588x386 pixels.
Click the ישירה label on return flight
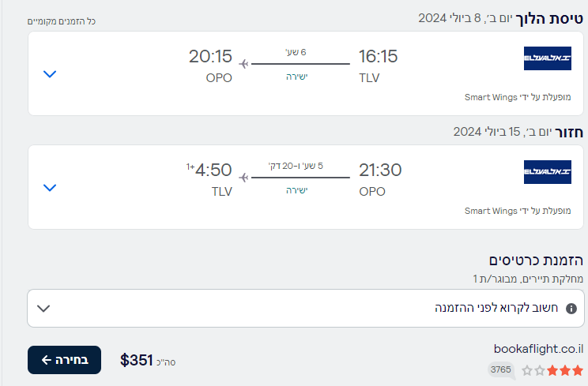point(296,191)
